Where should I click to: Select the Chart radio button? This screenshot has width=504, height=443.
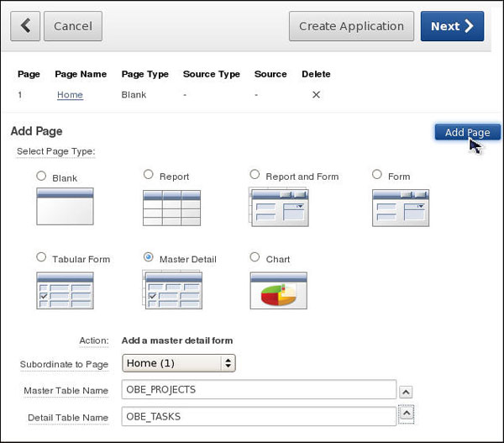coord(255,257)
